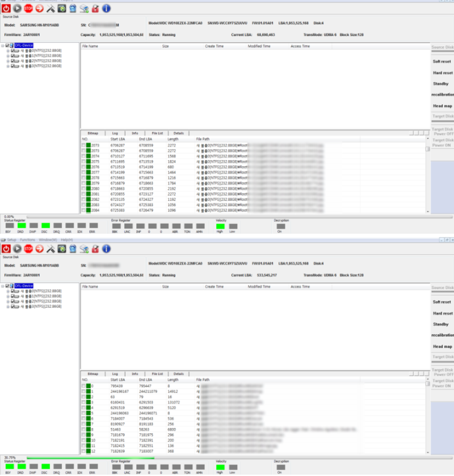The height and width of the screenshot is (476, 454).
Task: Click vertical scrollbar of top window LBA list
Action: pyautogui.click(x=428, y=175)
